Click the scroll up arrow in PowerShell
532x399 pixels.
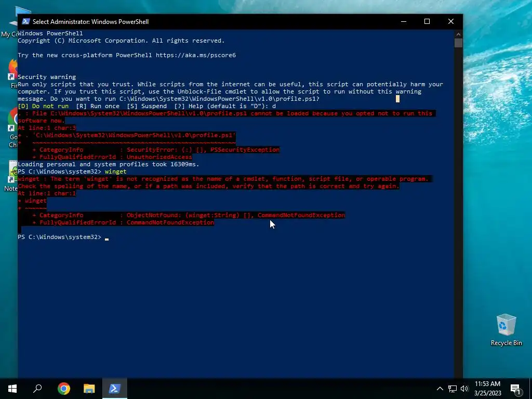click(x=458, y=34)
